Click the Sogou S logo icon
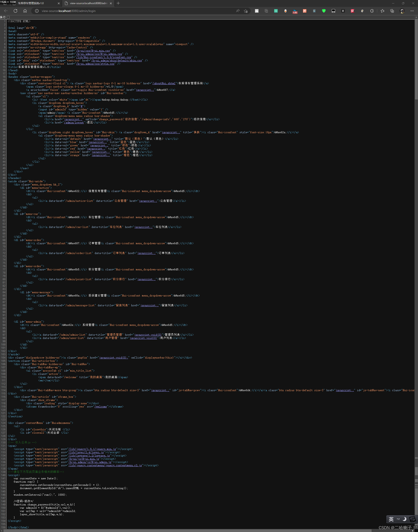 click(x=413, y=519)
